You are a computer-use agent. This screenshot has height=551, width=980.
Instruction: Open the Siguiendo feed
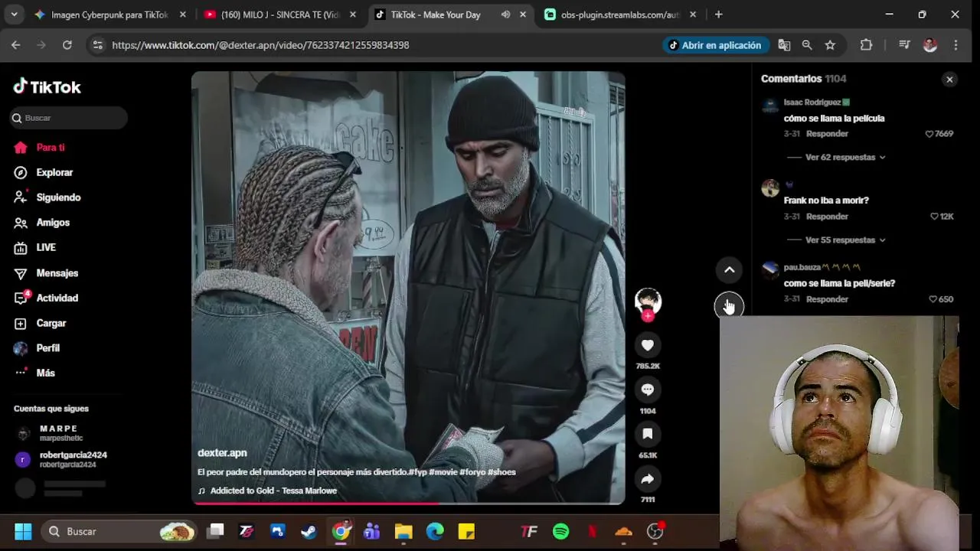(x=47, y=197)
